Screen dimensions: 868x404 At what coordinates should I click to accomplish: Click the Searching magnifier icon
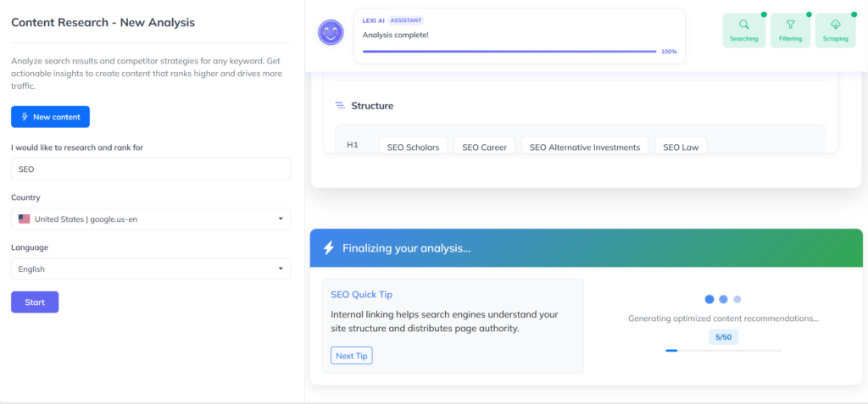point(743,25)
